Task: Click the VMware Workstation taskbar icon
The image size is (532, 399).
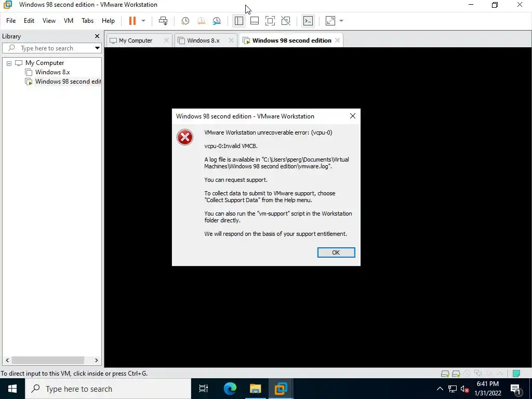Action: [281, 389]
